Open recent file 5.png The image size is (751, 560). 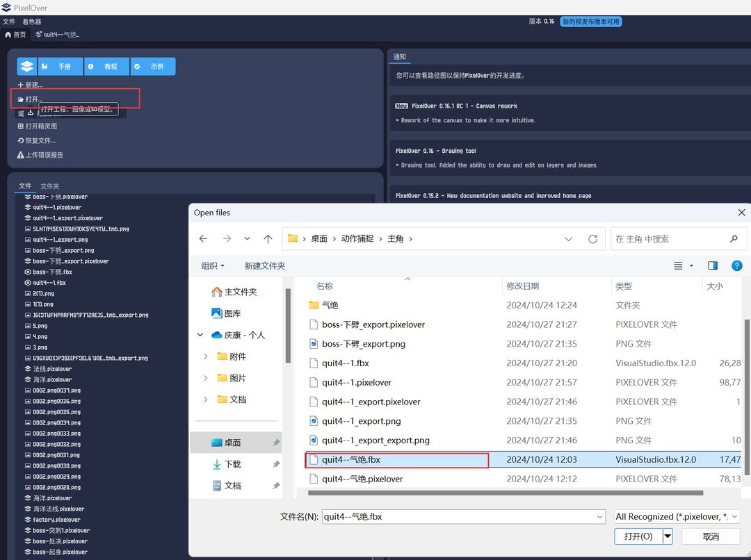pyautogui.click(x=36, y=326)
